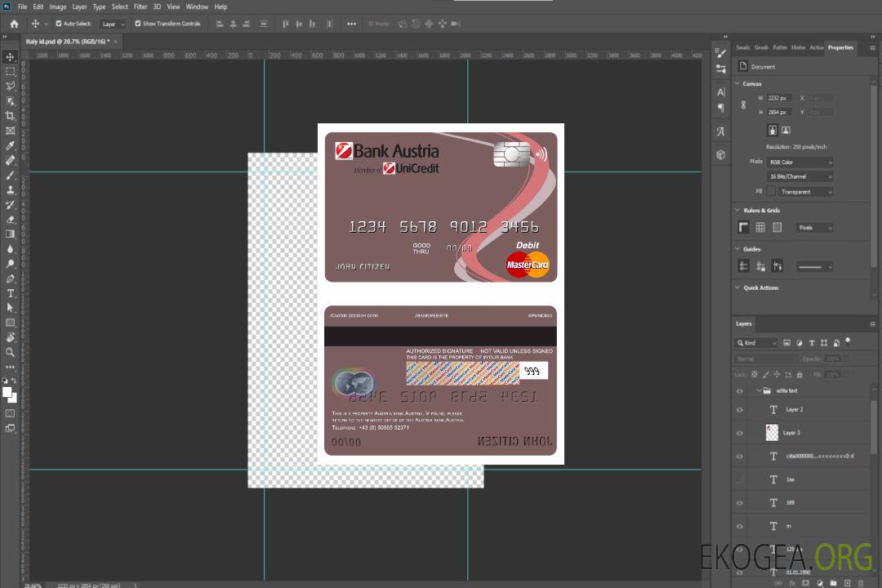Viewport: 882px width, 588px height.
Task: Toggle Show Transform Controls checkbox
Action: point(138,24)
